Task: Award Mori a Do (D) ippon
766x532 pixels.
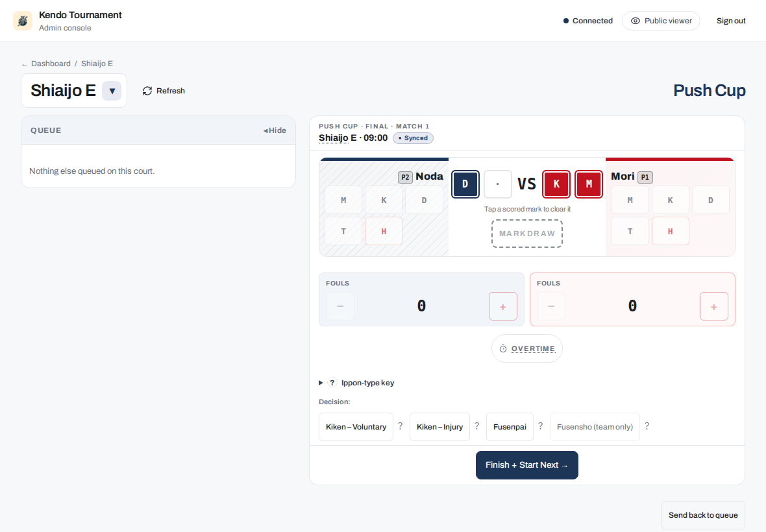Action: 711,200
